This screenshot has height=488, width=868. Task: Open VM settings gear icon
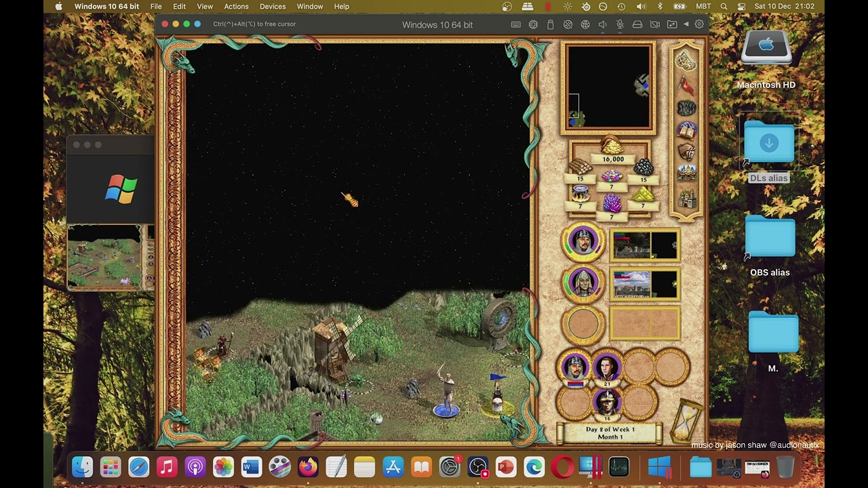(x=699, y=24)
